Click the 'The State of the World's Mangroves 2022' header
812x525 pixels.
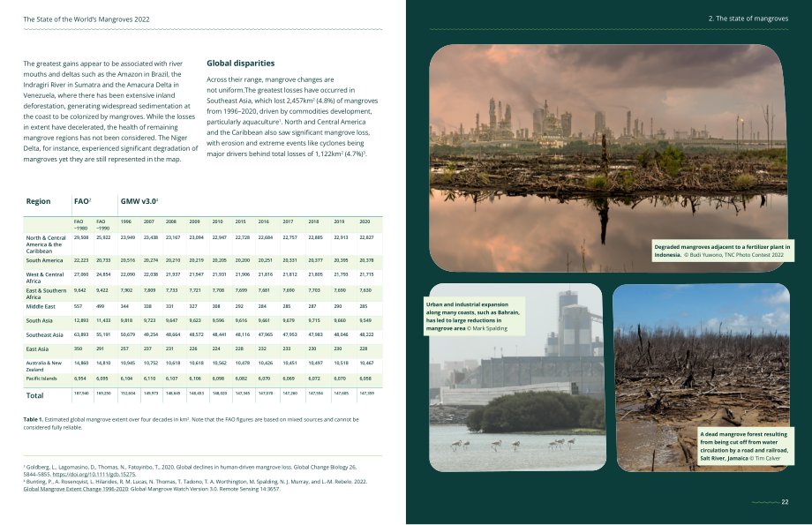coord(86,19)
